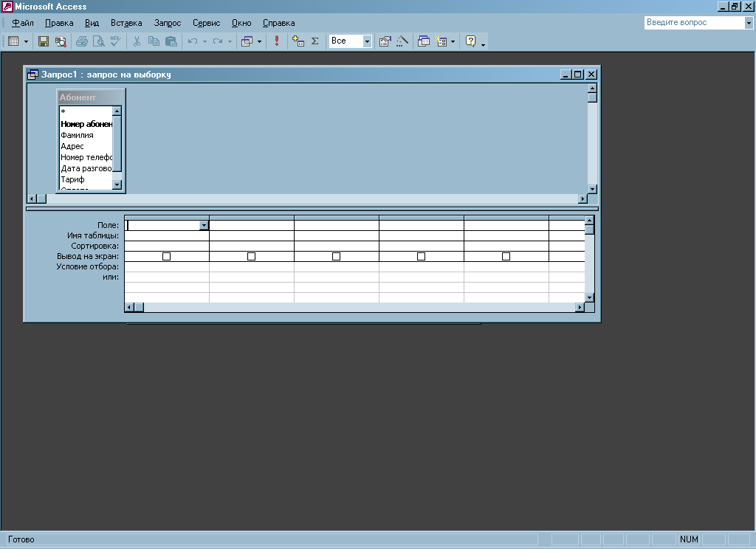The image size is (756, 549).
Task: Open the Сервис menu
Action: pyautogui.click(x=207, y=23)
